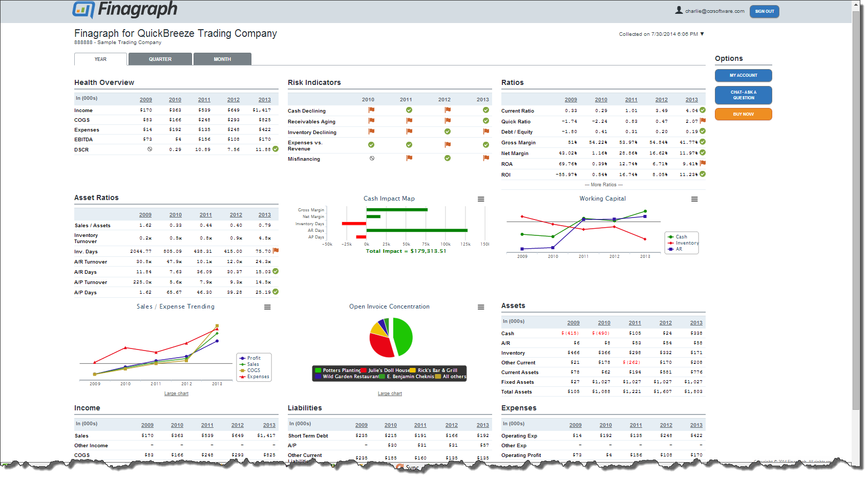Click the 2011 year header in Asset Ratios
The height and width of the screenshot is (481, 868).
[x=205, y=215]
